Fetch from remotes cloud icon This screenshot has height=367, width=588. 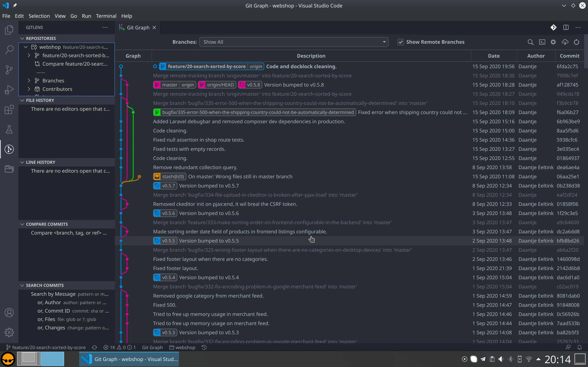coord(565,42)
